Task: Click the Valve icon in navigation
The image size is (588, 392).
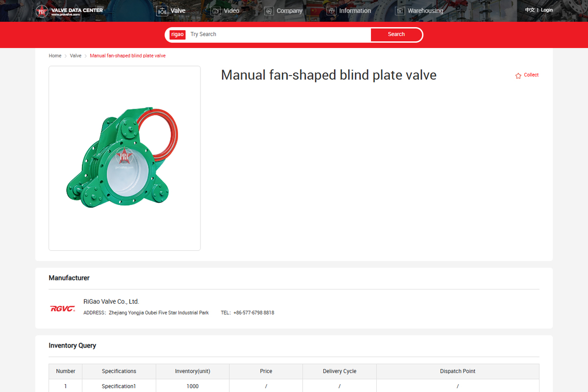Action: pyautogui.click(x=162, y=11)
